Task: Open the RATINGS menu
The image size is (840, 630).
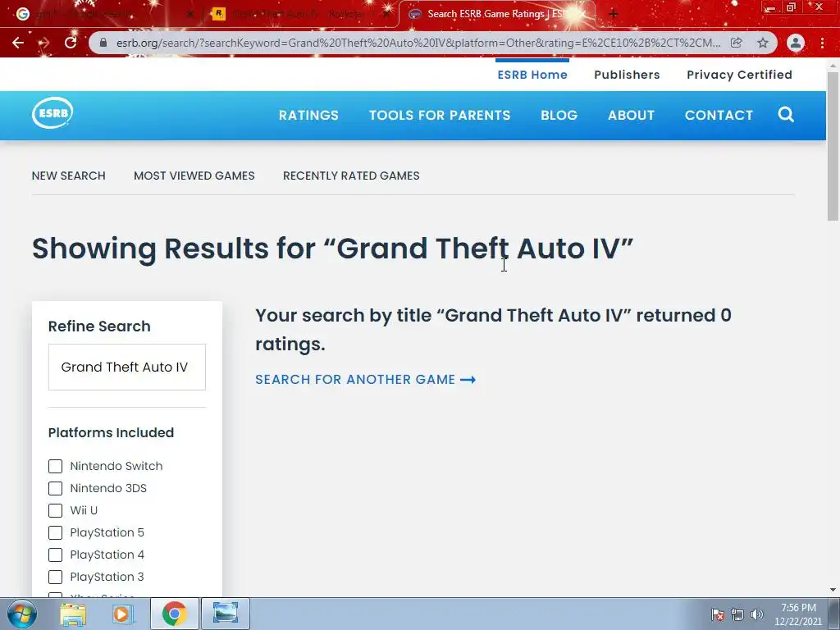Action: click(x=308, y=115)
